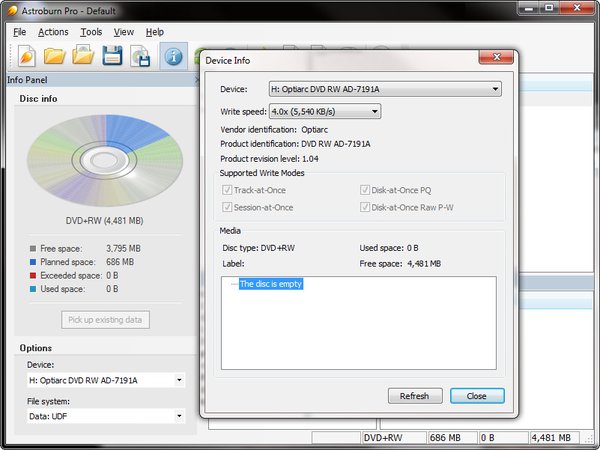Click the Pick up existing data button
This screenshot has width=600, height=450.
105,320
